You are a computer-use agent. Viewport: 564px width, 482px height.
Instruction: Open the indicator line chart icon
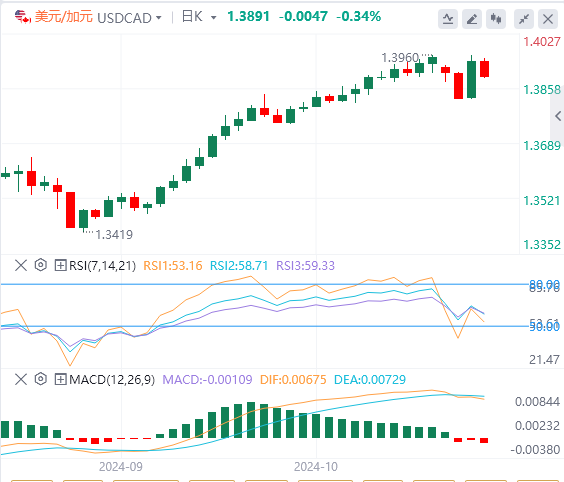(x=448, y=19)
